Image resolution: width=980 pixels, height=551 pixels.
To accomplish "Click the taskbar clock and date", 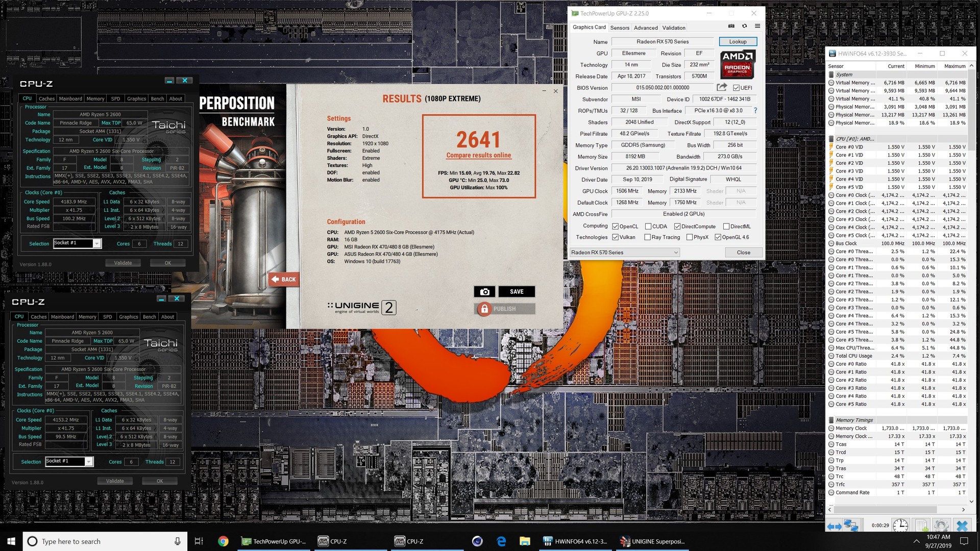I will tap(938, 541).
